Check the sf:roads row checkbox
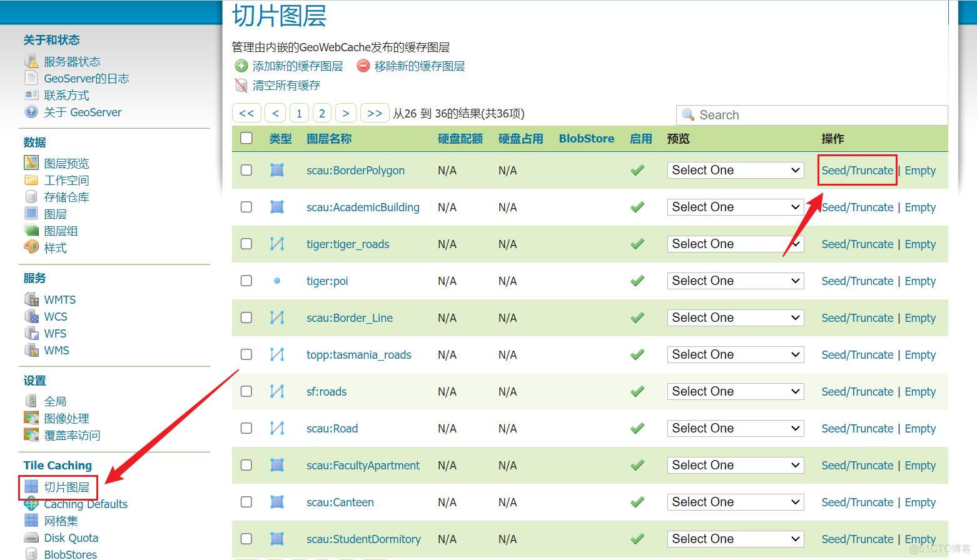Viewport: 977px width, 560px height. click(x=246, y=391)
